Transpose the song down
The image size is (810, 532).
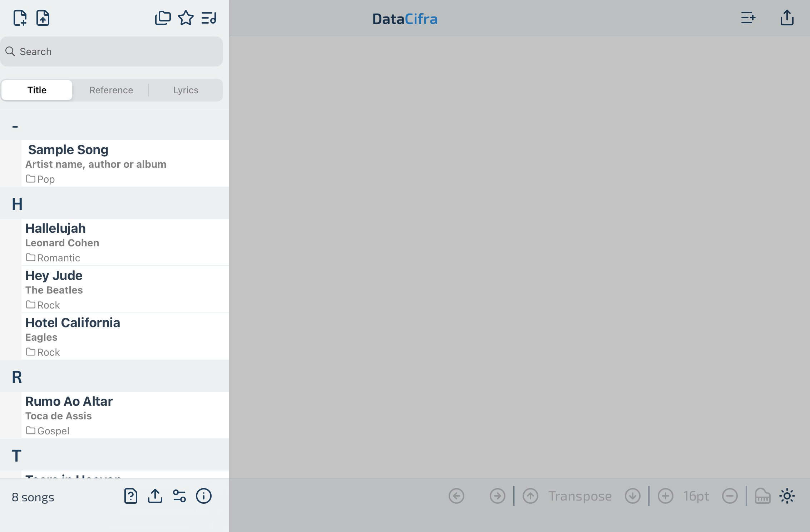pyautogui.click(x=632, y=496)
